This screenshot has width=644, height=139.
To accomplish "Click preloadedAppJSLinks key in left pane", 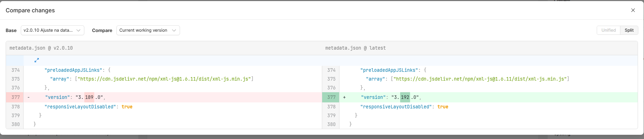I will pyautogui.click(x=73, y=70).
